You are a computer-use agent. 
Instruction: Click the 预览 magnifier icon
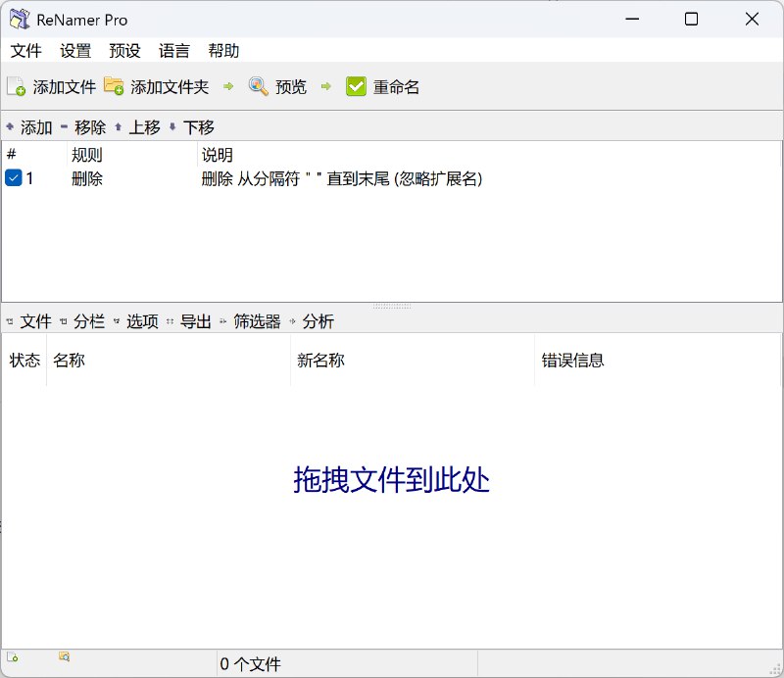coord(259,86)
